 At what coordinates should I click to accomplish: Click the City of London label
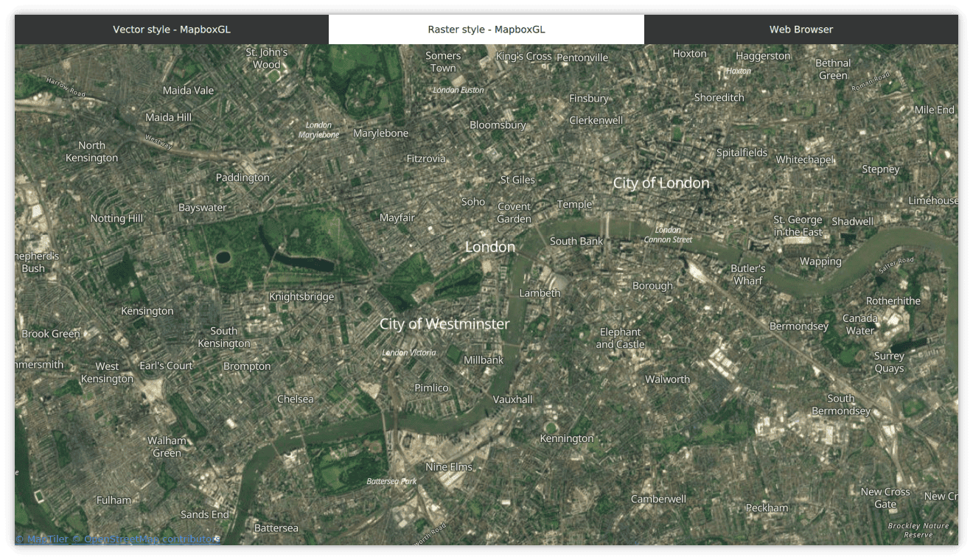[x=661, y=183]
